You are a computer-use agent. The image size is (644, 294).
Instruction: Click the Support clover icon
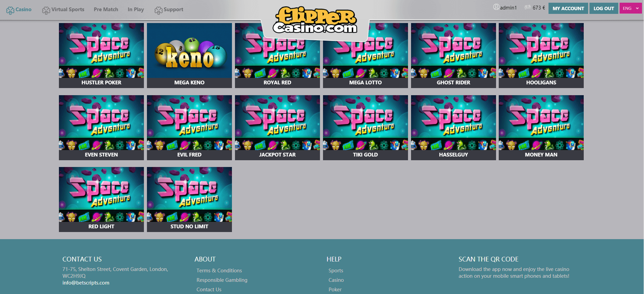point(158,10)
